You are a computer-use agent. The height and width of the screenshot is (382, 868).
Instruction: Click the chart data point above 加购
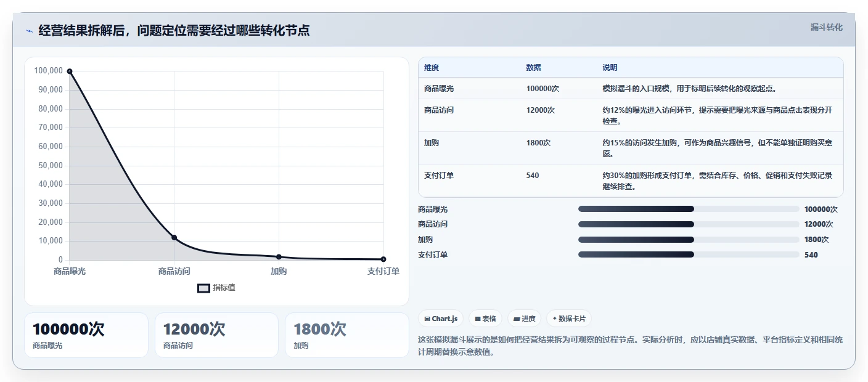pos(279,256)
